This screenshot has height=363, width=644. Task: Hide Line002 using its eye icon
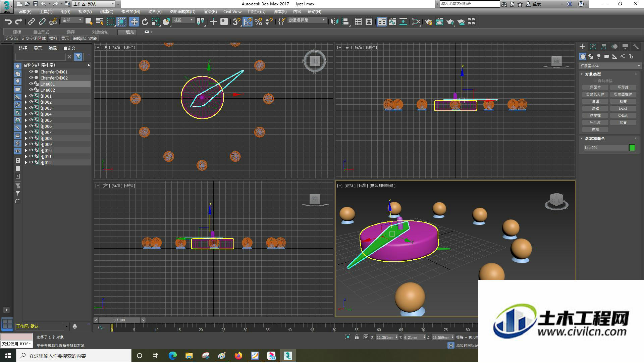point(31,90)
